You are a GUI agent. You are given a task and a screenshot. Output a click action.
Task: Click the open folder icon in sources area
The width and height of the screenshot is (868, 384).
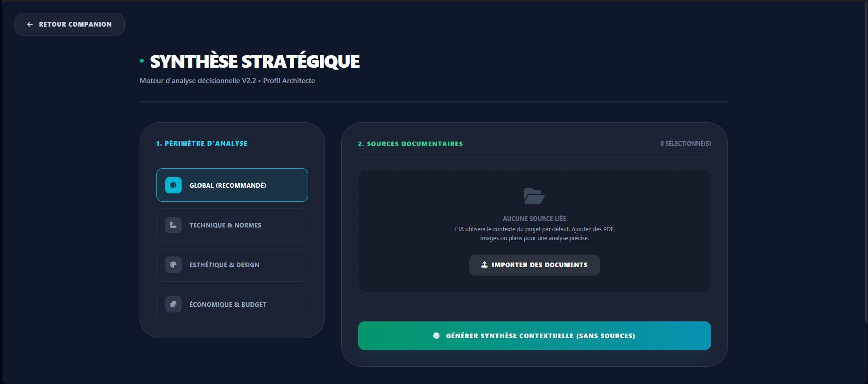pyautogui.click(x=534, y=196)
